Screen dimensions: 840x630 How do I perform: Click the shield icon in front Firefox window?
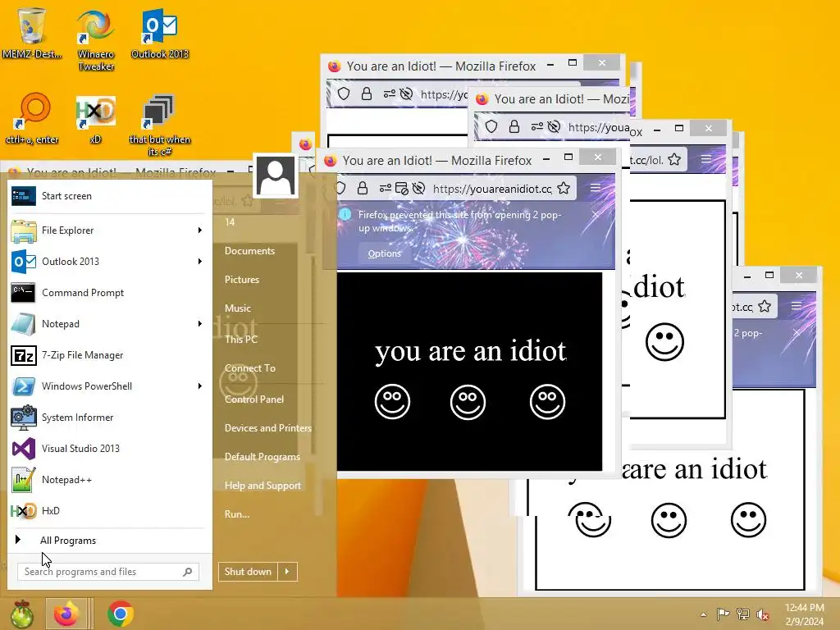pos(340,188)
